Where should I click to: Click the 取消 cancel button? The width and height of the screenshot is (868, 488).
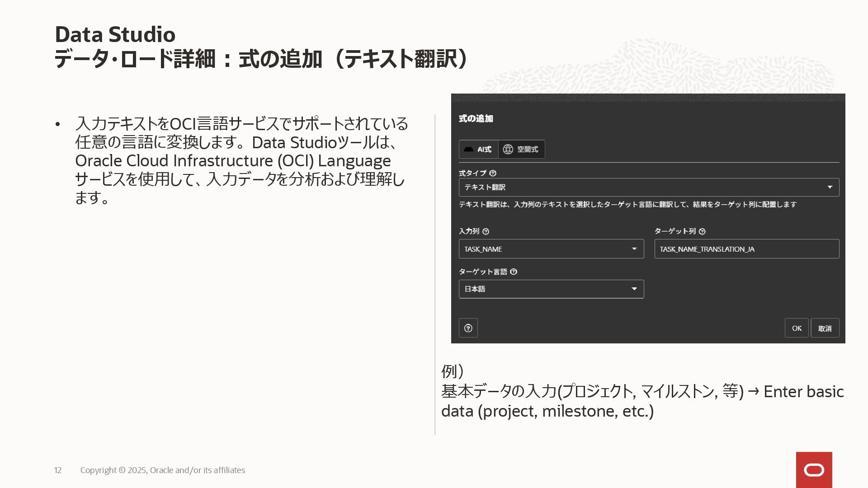pos(825,328)
